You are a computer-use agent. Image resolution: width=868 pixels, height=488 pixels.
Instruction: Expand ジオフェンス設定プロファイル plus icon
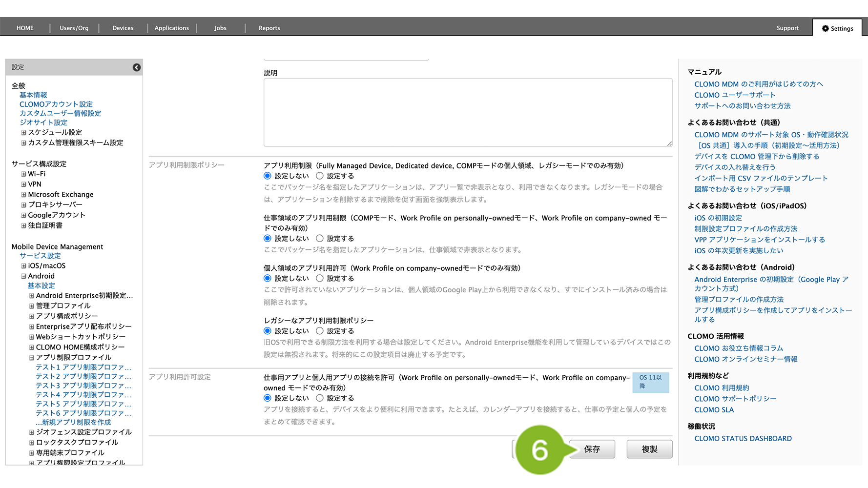[31, 432]
